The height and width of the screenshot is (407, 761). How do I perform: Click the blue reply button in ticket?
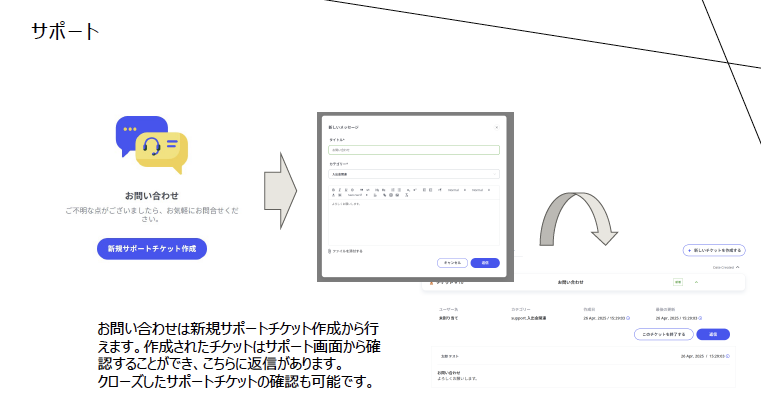click(713, 334)
